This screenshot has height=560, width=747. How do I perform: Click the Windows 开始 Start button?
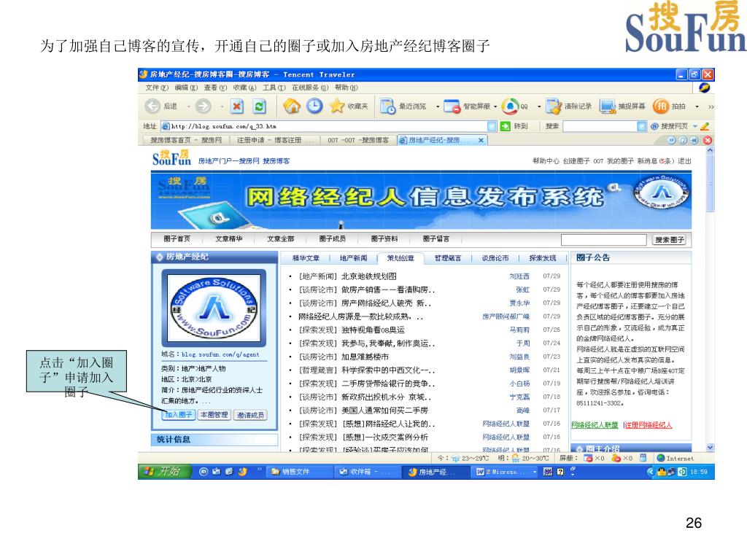pyautogui.click(x=164, y=472)
